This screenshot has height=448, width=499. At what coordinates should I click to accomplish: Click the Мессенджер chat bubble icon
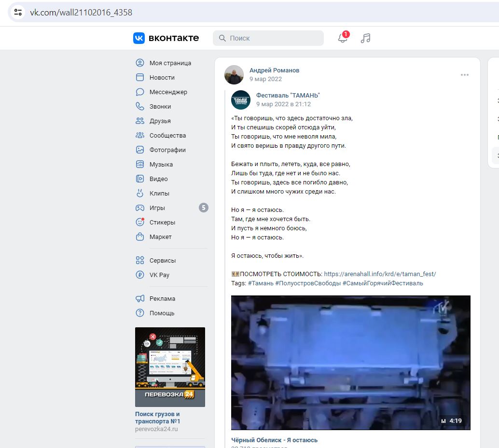[x=139, y=92]
